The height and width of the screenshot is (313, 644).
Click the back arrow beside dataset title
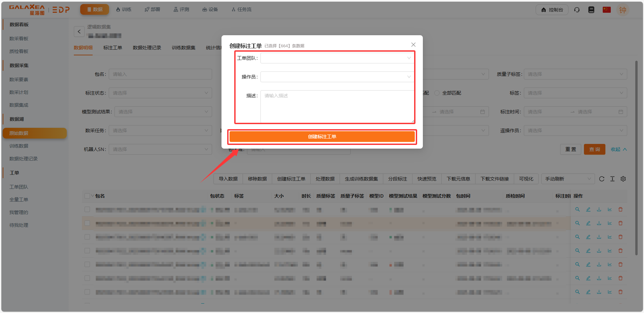[x=79, y=32]
